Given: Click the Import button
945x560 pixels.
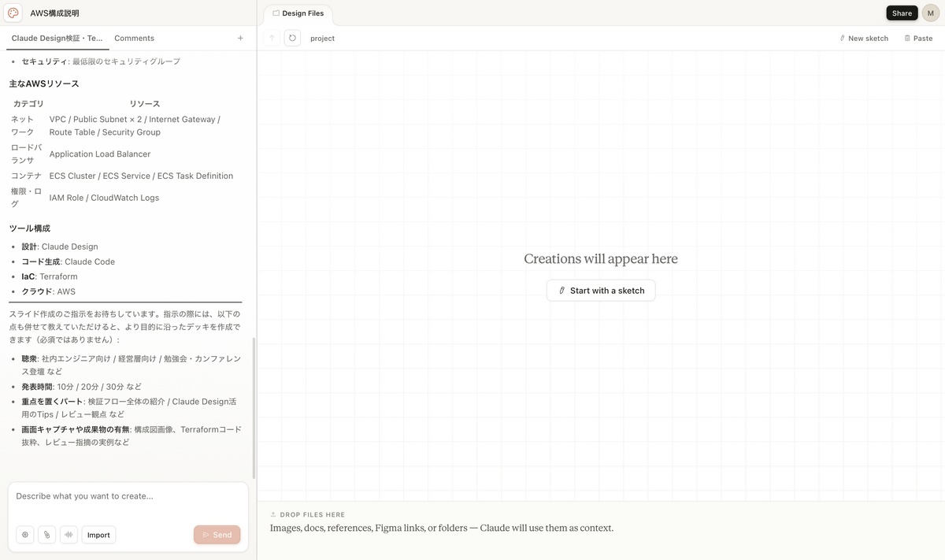Looking at the screenshot, I should pos(98,535).
